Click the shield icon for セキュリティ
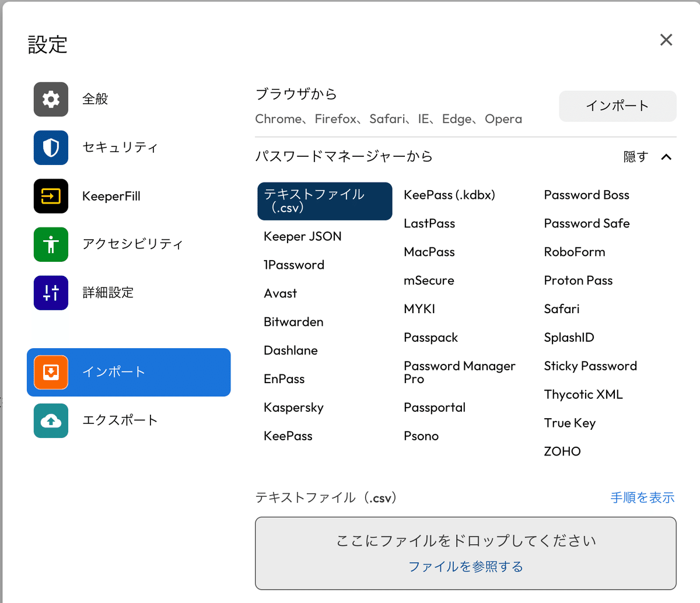 51,148
